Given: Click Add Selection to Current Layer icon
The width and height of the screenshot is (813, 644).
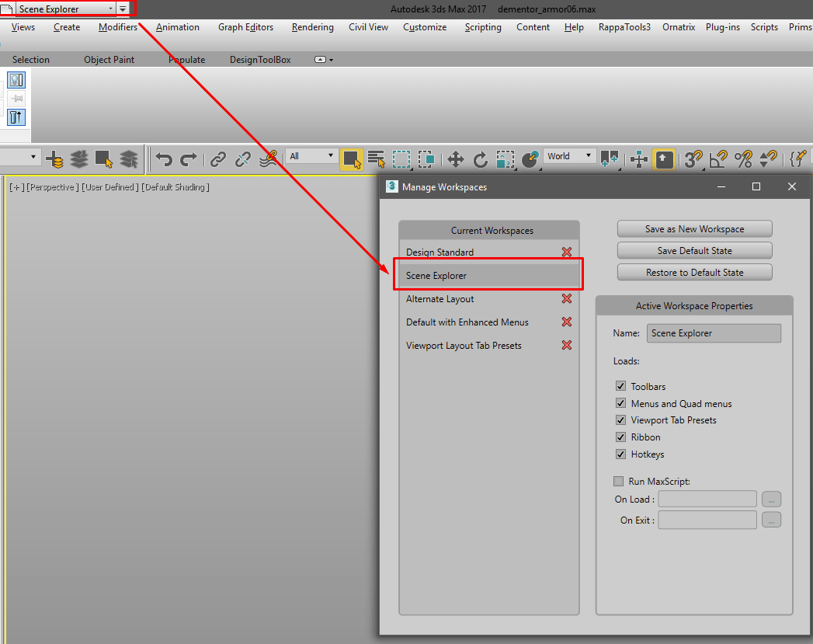Looking at the screenshot, I should pos(78,159).
